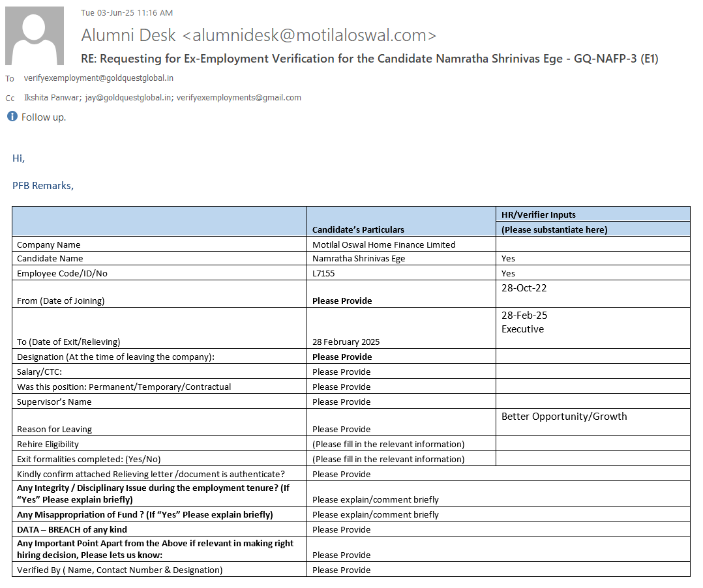This screenshot has width=703, height=588.
Task: Click fill-in text in Exit formalities row
Action: point(388,460)
